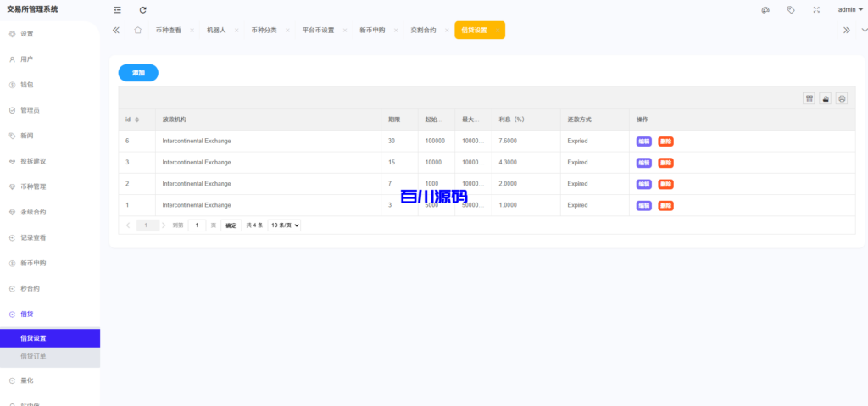Expand the 钱包 sidebar menu

[x=50, y=85]
